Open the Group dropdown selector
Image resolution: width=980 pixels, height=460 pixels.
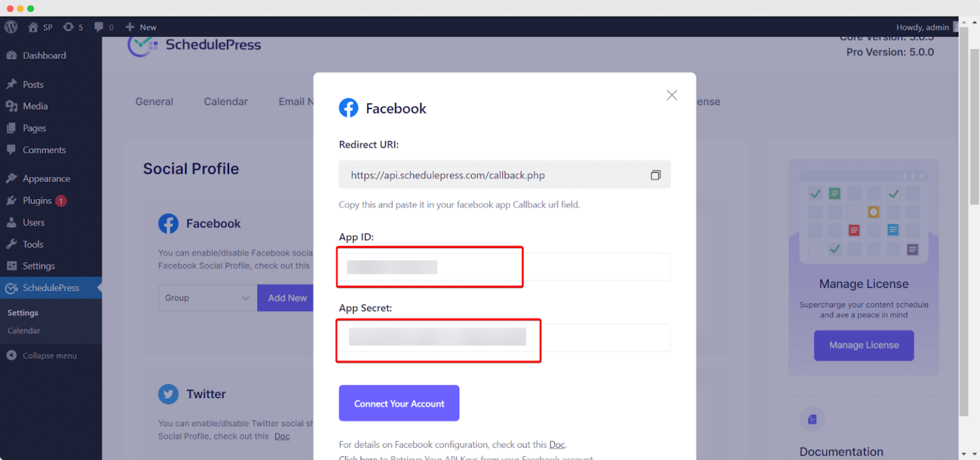pyautogui.click(x=207, y=297)
